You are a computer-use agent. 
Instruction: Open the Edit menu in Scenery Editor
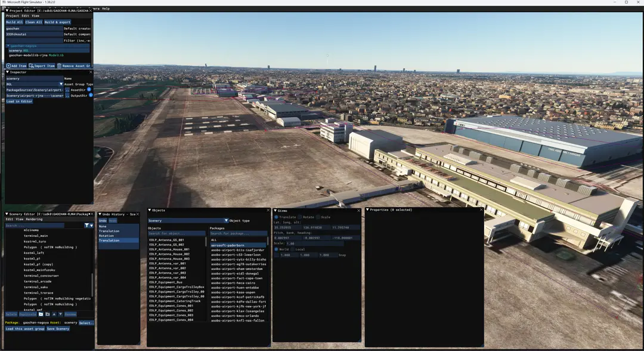(9, 219)
